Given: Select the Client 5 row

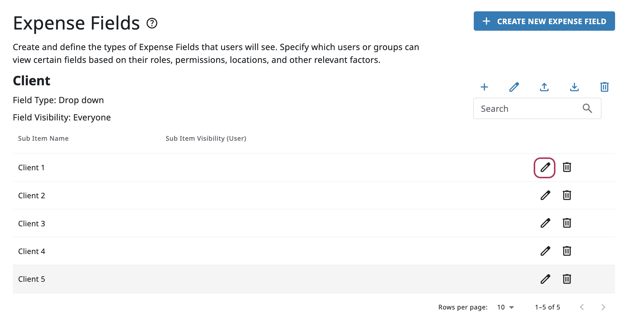Looking at the screenshot, I should coord(314,279).
